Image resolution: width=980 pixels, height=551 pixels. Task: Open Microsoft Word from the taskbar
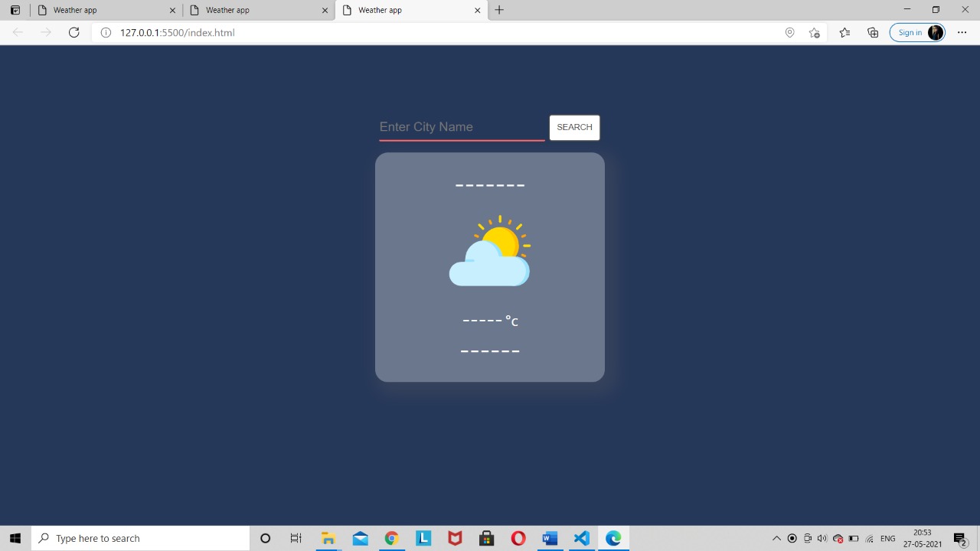(550, 538)
